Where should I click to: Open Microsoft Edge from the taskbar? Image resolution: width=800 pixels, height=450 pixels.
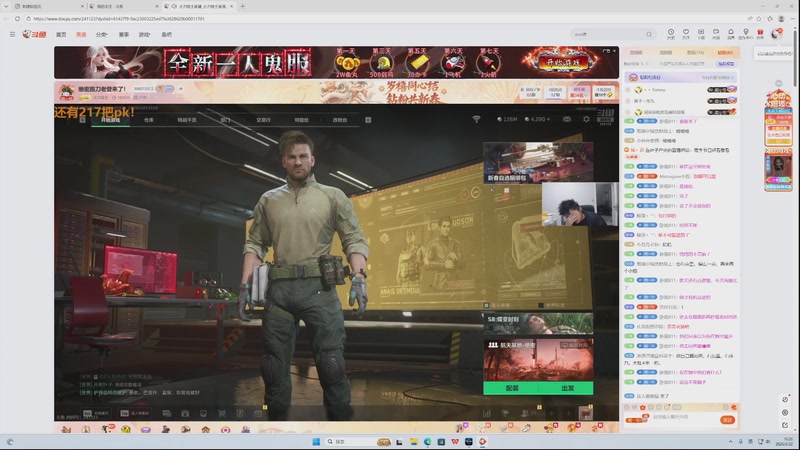click(427, 441)
